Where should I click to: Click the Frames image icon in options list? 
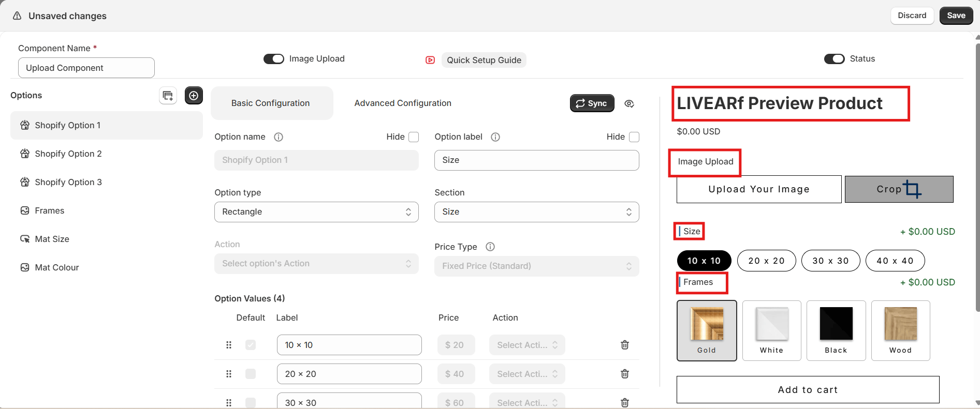pos(25,210)
